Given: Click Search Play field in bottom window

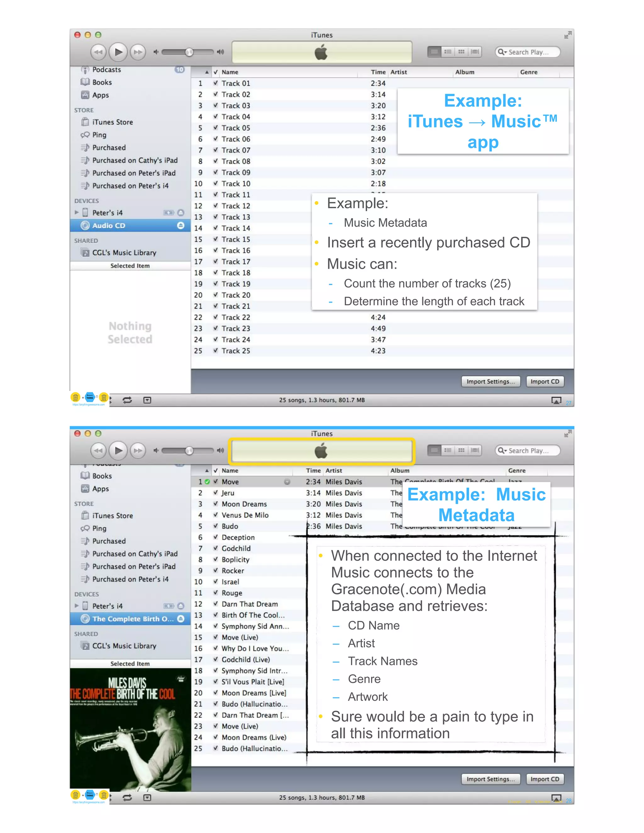Looking at the screenshot, I should pyautogui.click(x=528, y=450).
